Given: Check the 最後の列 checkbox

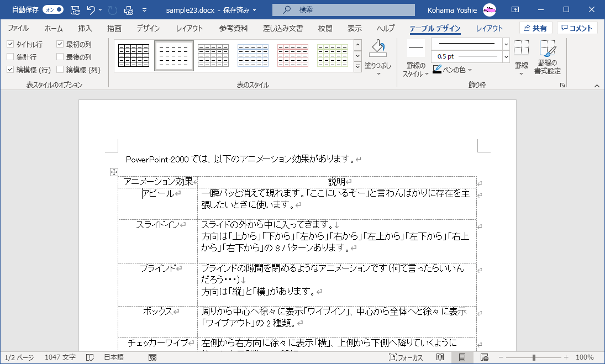Looking at the screenshot, I should pyautogui.click(x=60, y=57).
